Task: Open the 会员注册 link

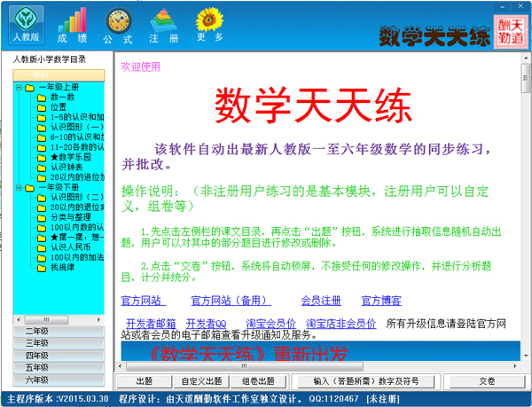Action: point(321,301)
